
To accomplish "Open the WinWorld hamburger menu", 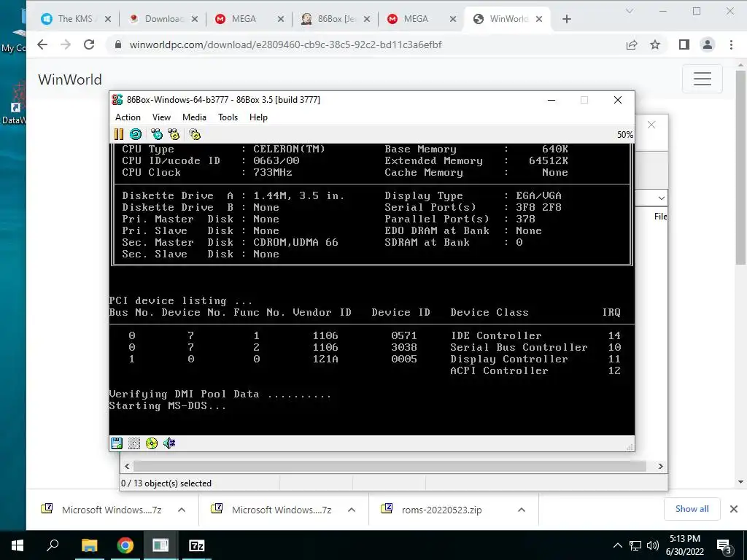I will (x=703, y=79).
